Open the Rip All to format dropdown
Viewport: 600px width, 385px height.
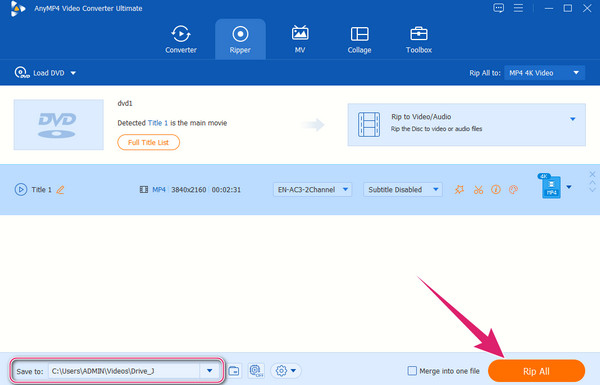[544, 73]
